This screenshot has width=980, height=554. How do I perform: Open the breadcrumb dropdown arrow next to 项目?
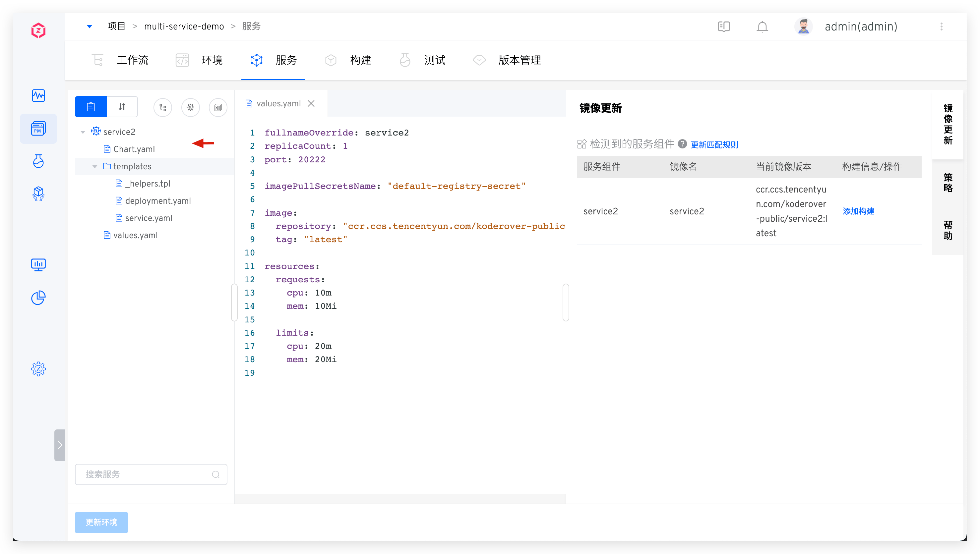pos(90,26)
